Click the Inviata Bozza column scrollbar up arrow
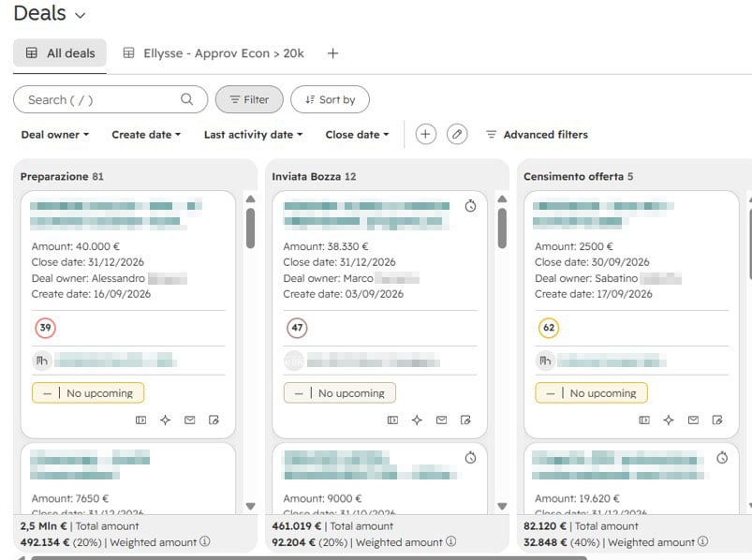Viewport: 752px width, 560px height. (x=502, y=199)
